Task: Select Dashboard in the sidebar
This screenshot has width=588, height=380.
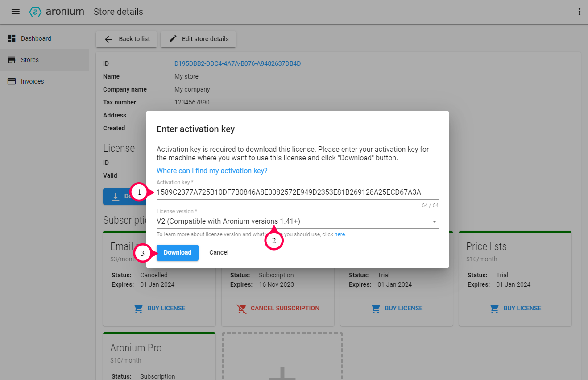Action: coord(36,38)
